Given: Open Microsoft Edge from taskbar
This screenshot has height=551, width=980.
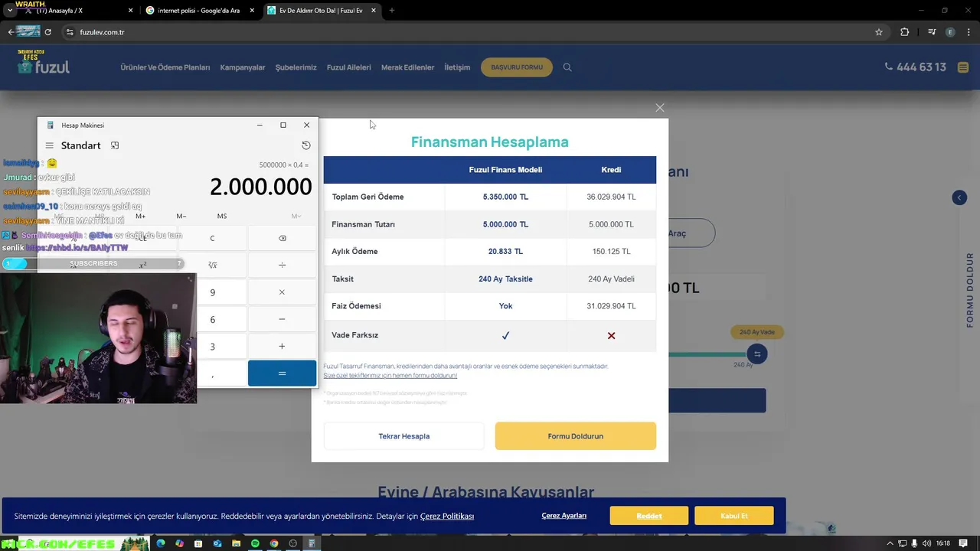Looking at the screenshot, I should [160, 543].
